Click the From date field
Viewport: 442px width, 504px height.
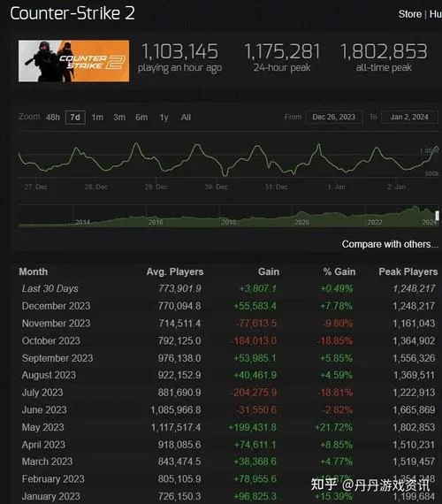[x=333, y=117]
